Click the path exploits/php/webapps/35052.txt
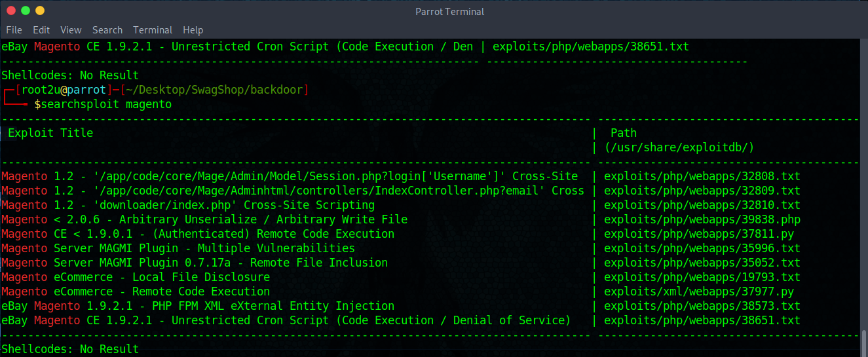This screenshot has width=868, height=357. click(702, 263)
